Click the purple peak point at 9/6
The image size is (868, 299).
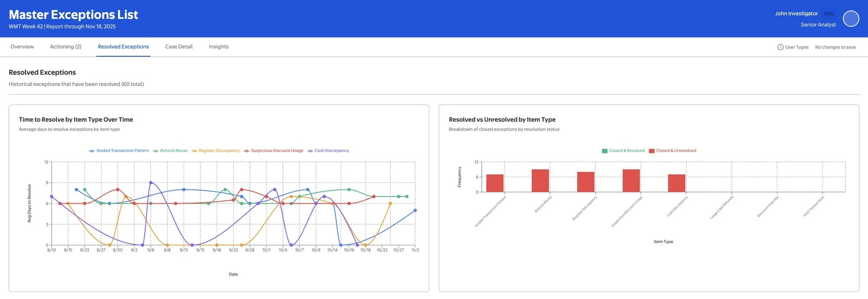[151, 183]
